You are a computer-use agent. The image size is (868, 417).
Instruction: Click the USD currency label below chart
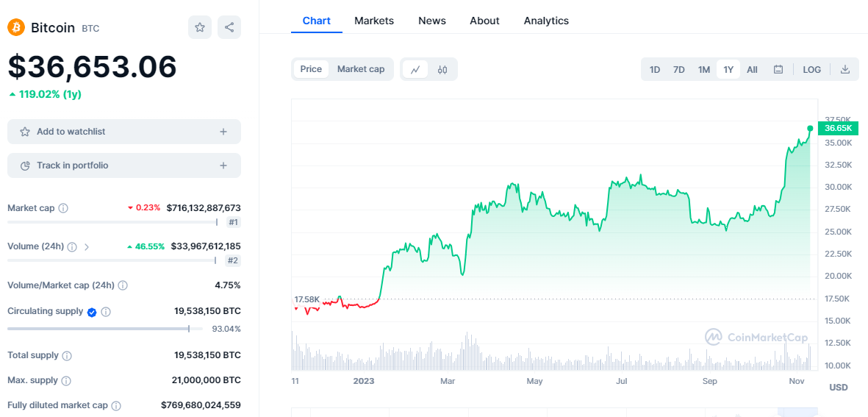click(x=838, y=387)
